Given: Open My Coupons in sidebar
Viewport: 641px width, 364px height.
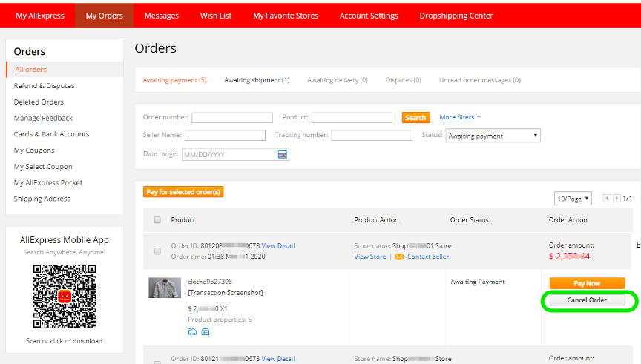Looking at the screenshot, I should pos(34,150).
